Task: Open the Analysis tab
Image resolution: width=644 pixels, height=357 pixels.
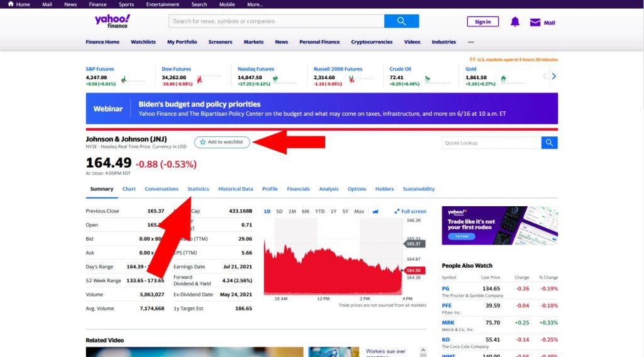Action: 328,189
